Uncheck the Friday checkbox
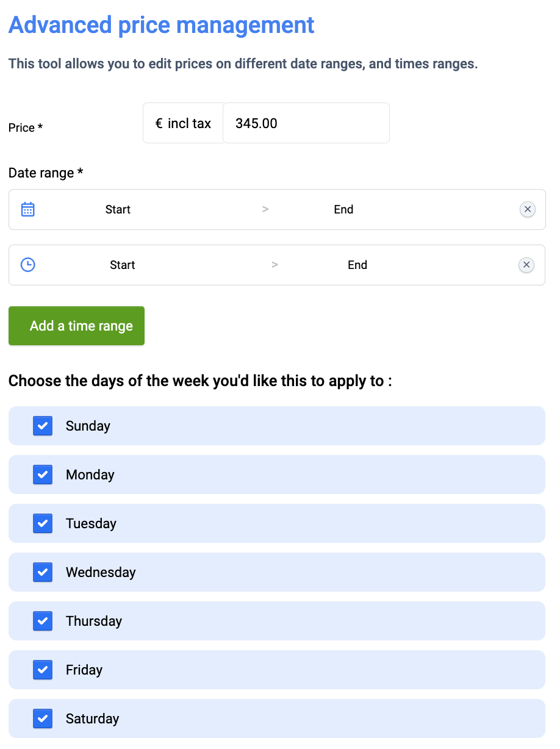 click(x=43, y=670)
